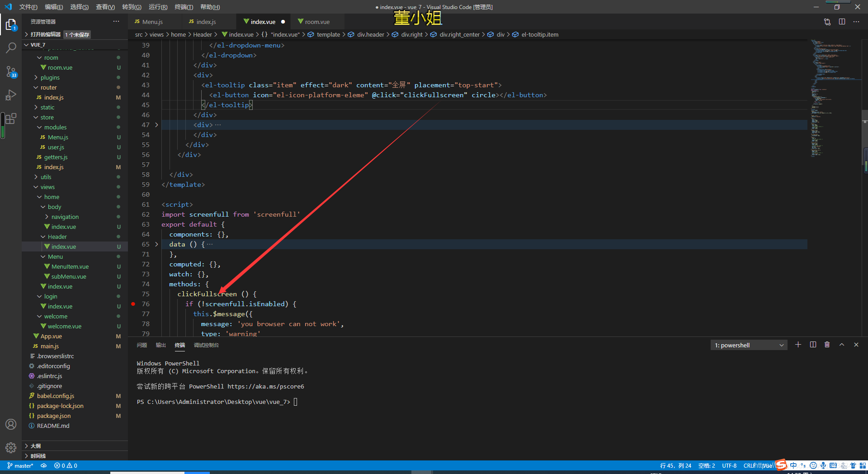Image resolution: width=868 pixels, height=474 pixels.
Task: Expand the static folder
Action: [x=47, y=107]
